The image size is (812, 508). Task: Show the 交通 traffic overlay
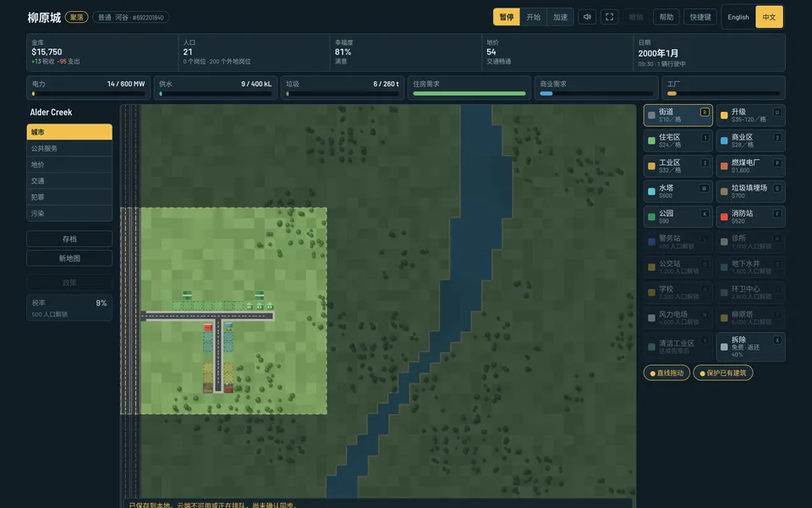[69, 181]
